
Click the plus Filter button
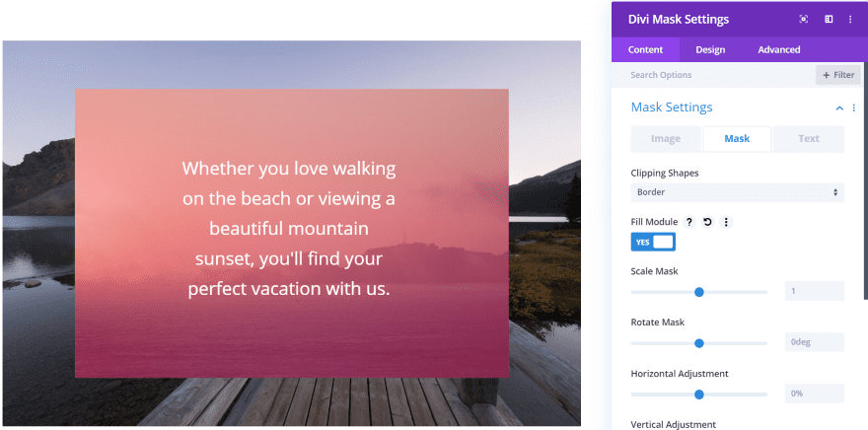(x=838, y=75)
